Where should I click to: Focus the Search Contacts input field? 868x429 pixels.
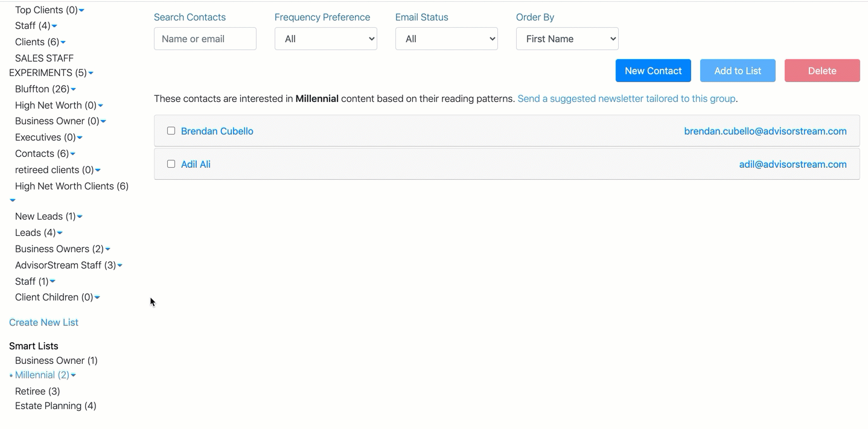pos(205,39)
